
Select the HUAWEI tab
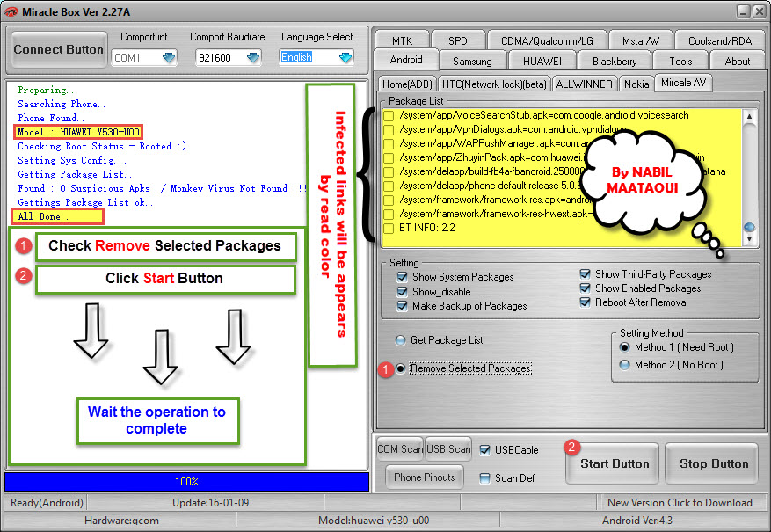542,62
